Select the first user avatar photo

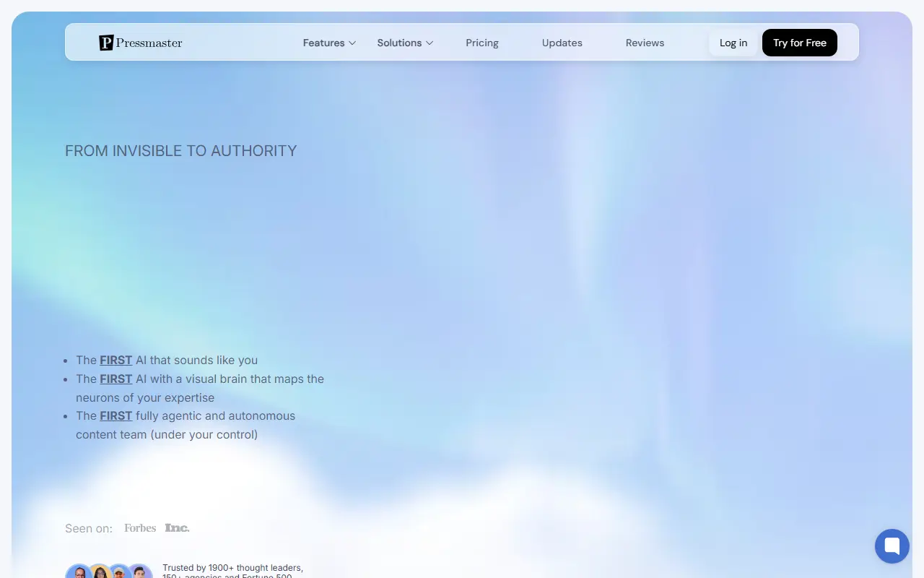tap(79, 571)
